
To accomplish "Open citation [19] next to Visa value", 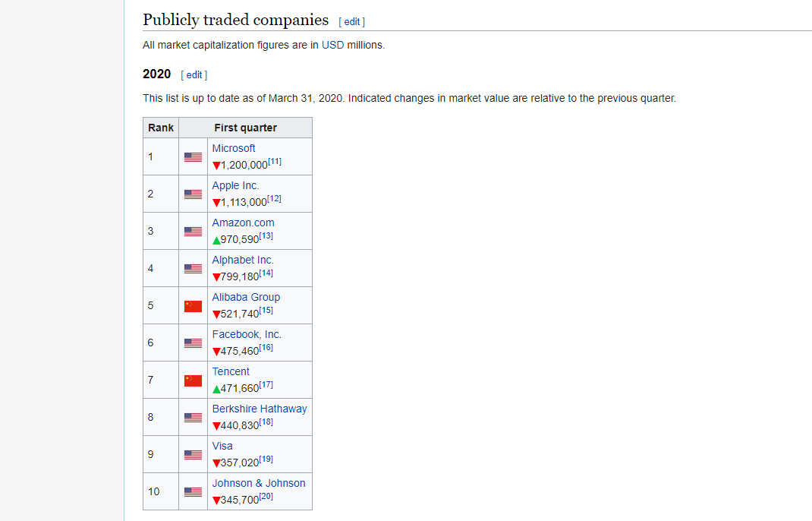I will click(x=266, y=459).
